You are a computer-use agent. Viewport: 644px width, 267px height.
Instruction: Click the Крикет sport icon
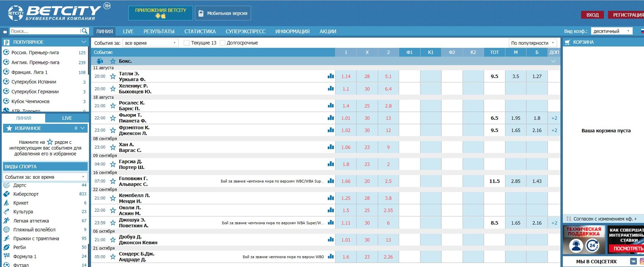6,203
